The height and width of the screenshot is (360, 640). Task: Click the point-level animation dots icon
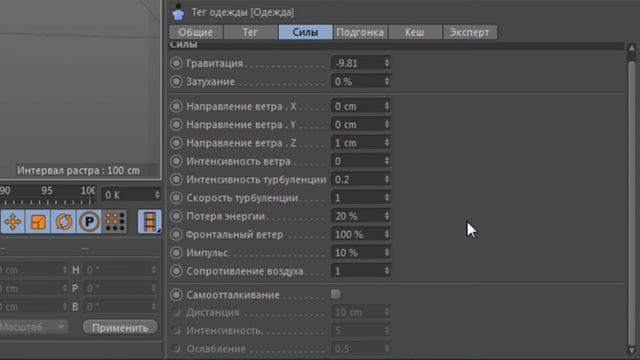pos(115,222)
